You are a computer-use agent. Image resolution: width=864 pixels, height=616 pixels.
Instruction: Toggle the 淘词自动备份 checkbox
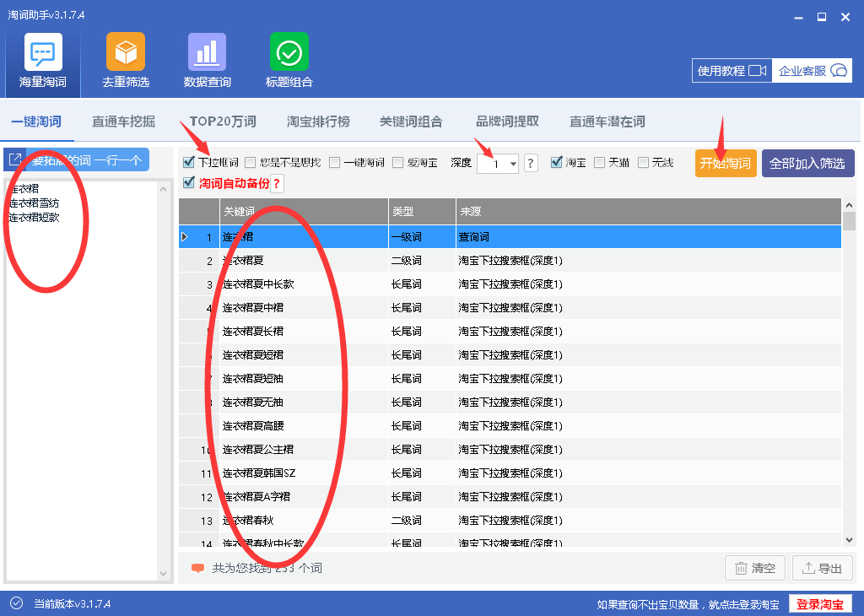pyautogui.click(x=189, y=182)
